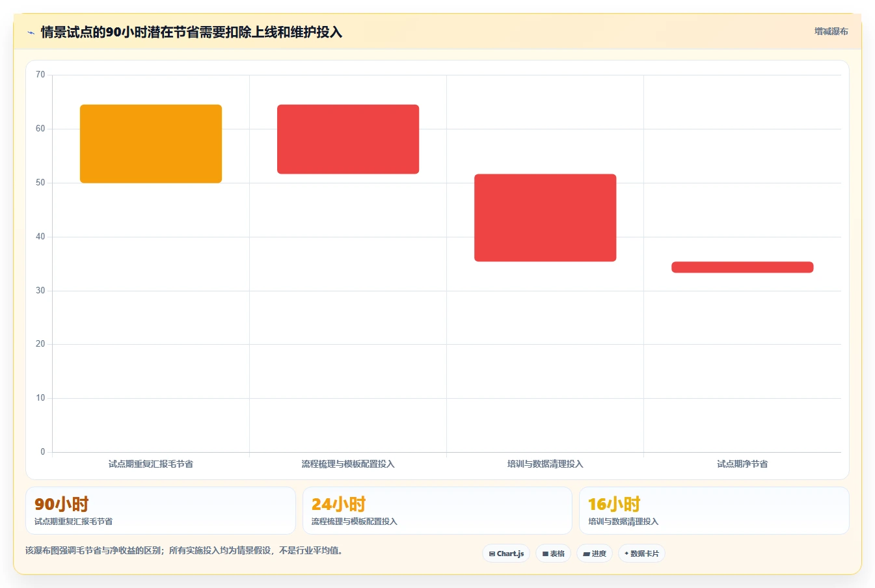Click the chart title about 90小时潜在节省
875x588 pixels.
(x=191, y=32)
